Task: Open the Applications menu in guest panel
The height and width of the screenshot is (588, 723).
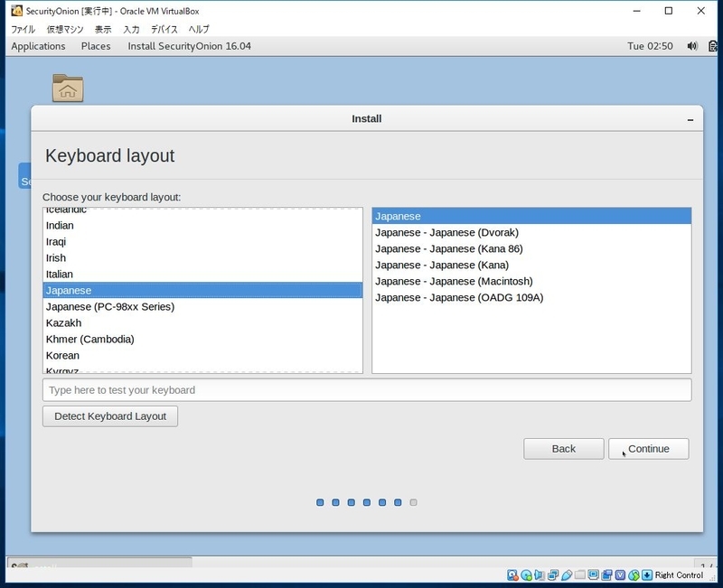Action: [38, 46]
